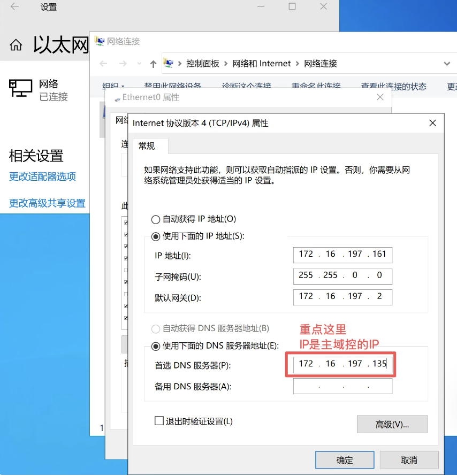Click the Network Connections address bar icon
The width and height of the screenshot is (457, 476).
(x=169, y=63)
